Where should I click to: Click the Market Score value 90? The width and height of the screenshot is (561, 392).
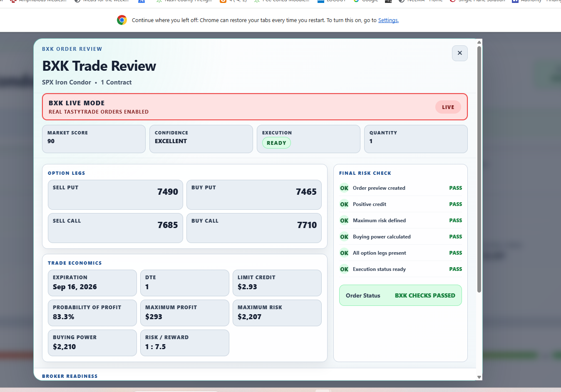(x=51, y=141)
